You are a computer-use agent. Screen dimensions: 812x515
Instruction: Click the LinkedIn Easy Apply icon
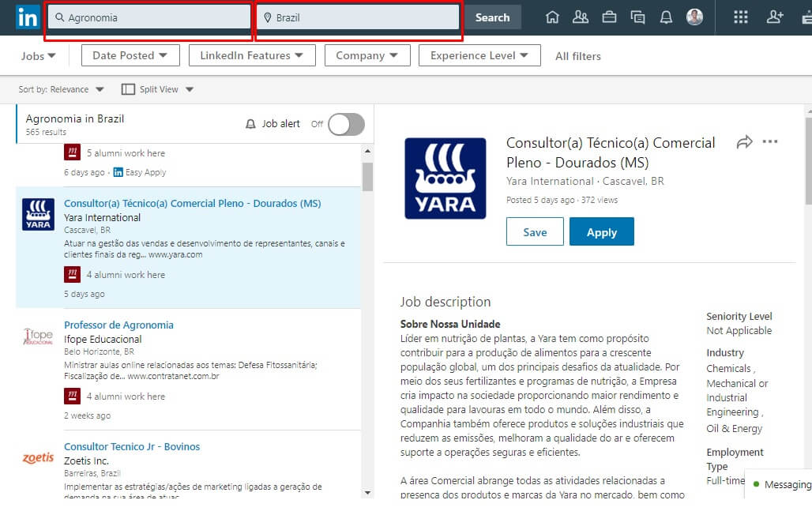[118, 172]
